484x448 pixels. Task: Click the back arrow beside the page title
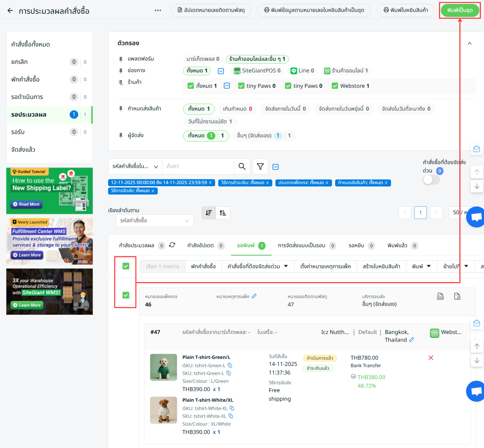coord(10,11)
